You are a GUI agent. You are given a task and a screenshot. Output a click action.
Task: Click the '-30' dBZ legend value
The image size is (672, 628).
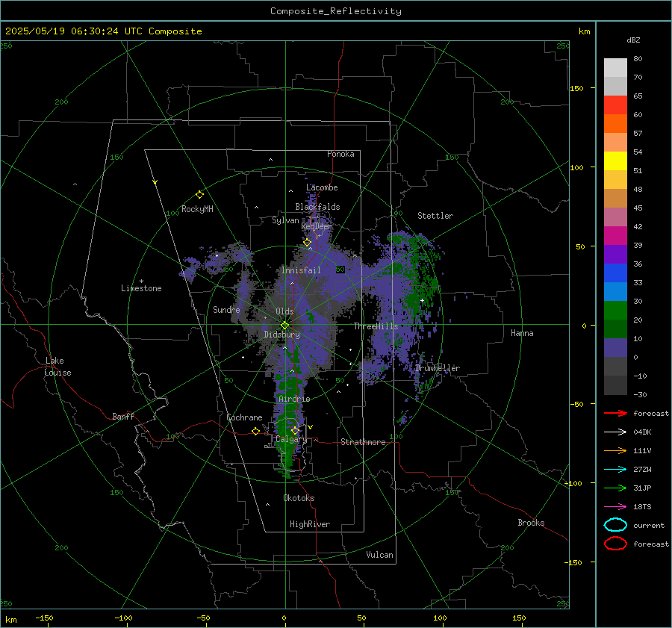click(640, 394)
